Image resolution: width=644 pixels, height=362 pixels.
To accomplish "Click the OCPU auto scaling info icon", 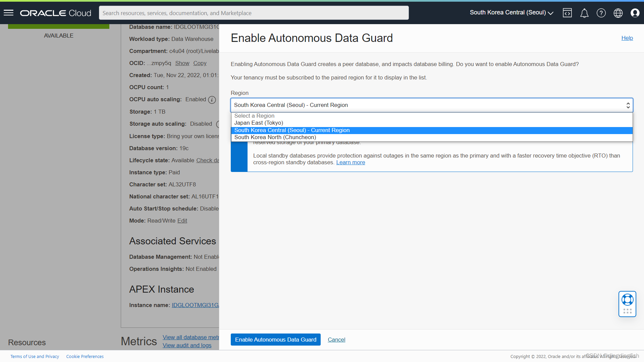I will pos(212,100).
